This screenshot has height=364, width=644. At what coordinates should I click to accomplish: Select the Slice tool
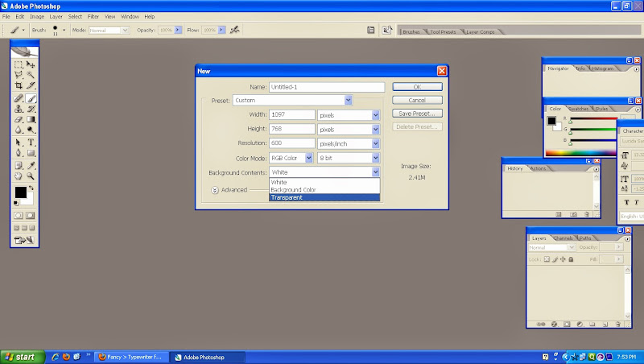(x=31, y=85)
